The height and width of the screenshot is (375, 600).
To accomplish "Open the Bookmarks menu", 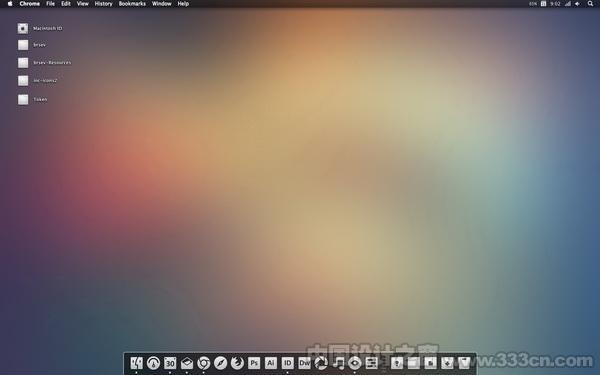I will [x=132, y=4].
